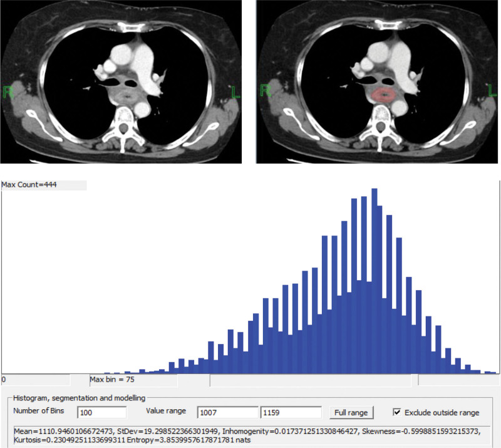Click the Histogram, segmentation and modelling group title
501x448 pixels.
tap(80, 398)
